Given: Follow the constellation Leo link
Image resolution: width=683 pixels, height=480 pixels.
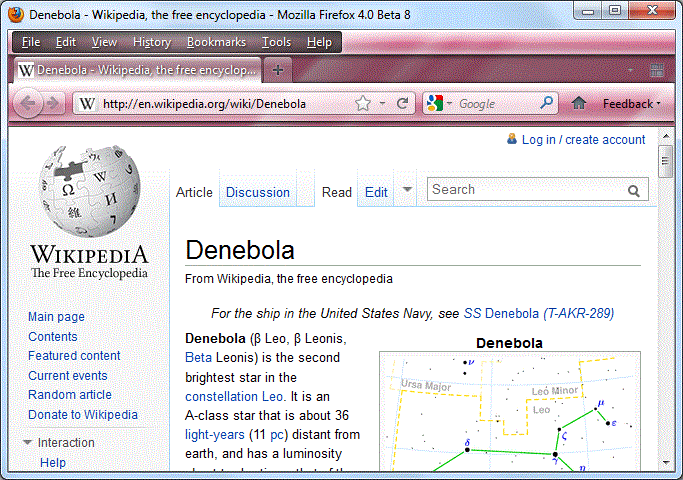Looking at the screenshot, I should click(x=234, y=396).
